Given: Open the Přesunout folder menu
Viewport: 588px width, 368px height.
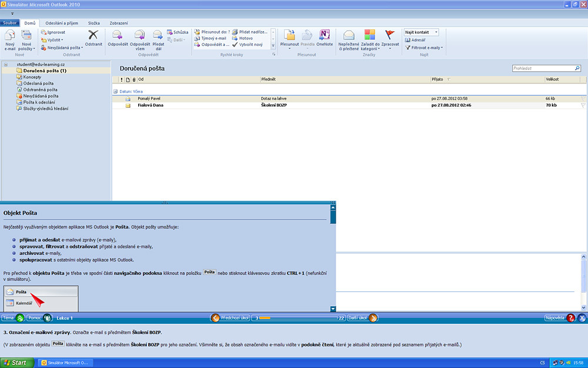Looking at the screenshot, I should point(289,39).
